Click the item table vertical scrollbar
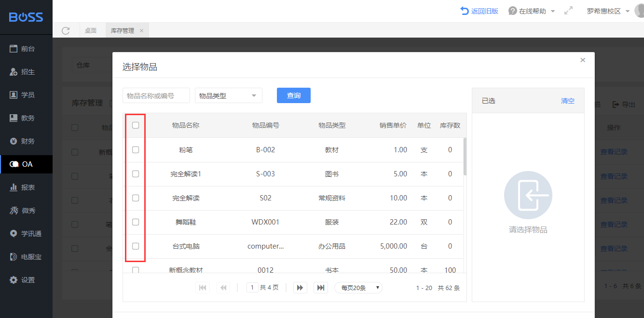The width and height of the screenshot is (644, 318). coord(465,156)
